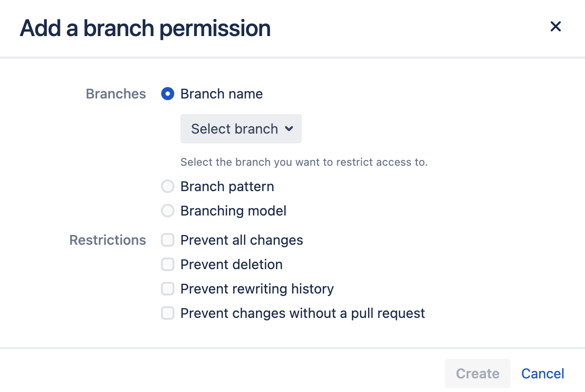Click the 'Branch pattern' label text
Viewport: 585px width, 392px height.
click(227, 186)
